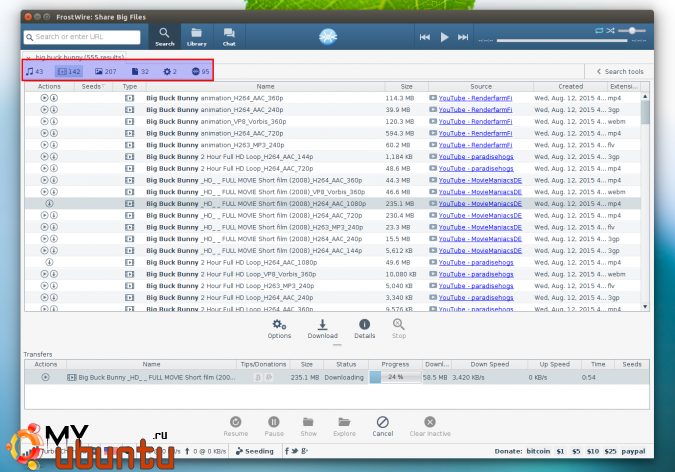The width and height of the screenshot is (675, 472).
Task: Adjust the player volume slider
Action: click(632, 31)
